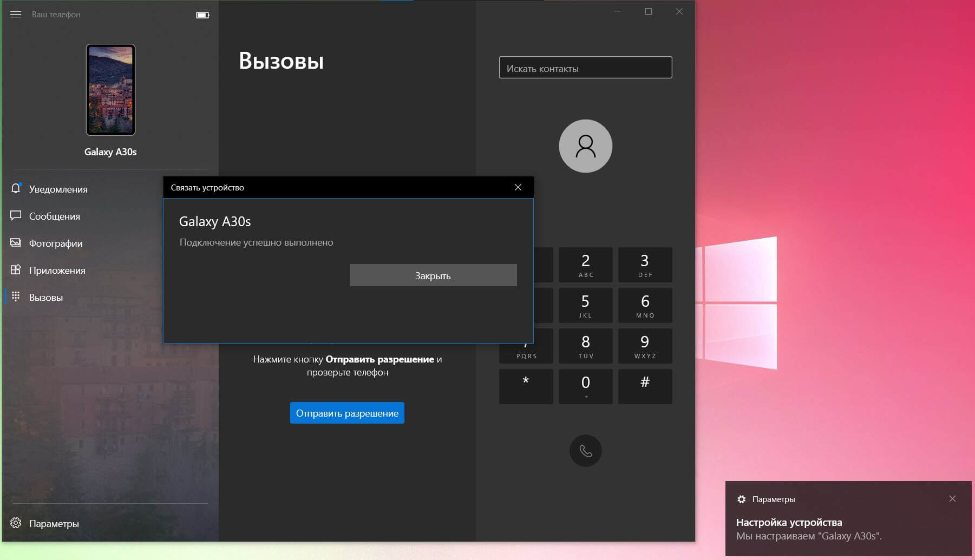The height and width of the screenshot is (560, 975).
Task: Tap the asterisk key on keypad
Action: click(526, 386)
